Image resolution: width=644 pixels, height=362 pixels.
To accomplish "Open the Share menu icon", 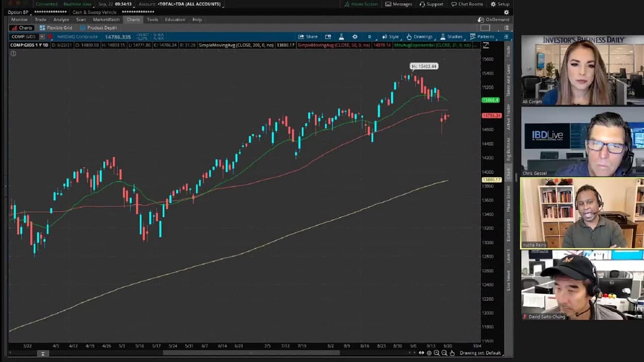I will coord(308,37).
